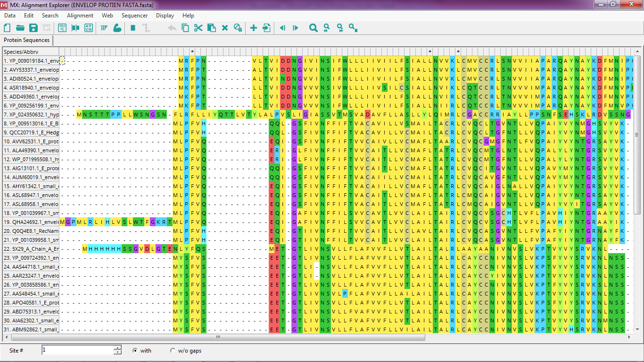Run MUSCLE alignment with the arm icon
This screenshot has height=362, width=644.
(117, 28)
